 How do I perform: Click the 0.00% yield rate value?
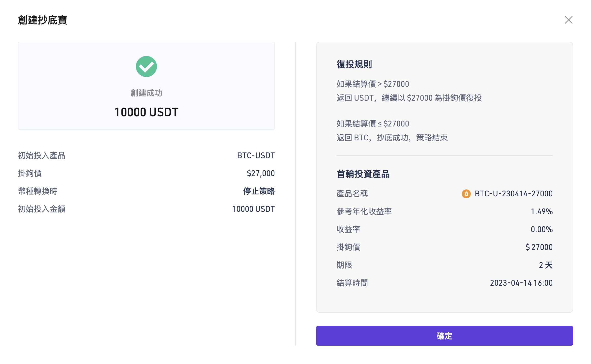click(x=541, y=229)
